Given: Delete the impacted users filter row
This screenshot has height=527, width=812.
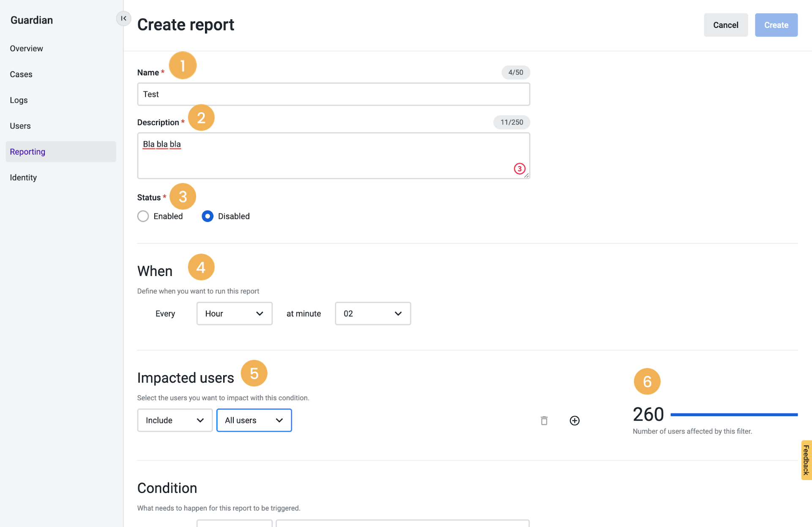Looking at the screenshot, I should point(544,421).
